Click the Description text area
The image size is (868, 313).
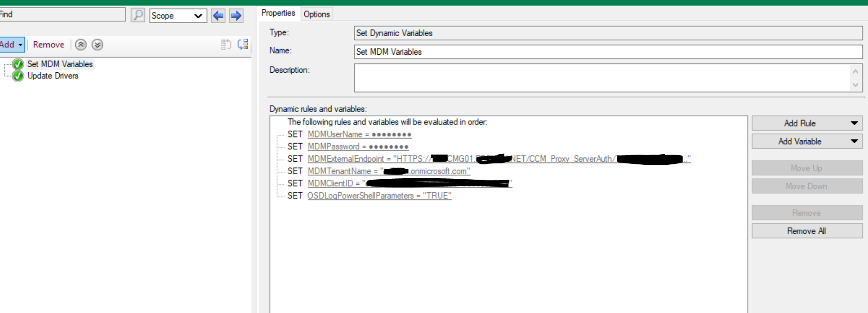click(602, 78)
